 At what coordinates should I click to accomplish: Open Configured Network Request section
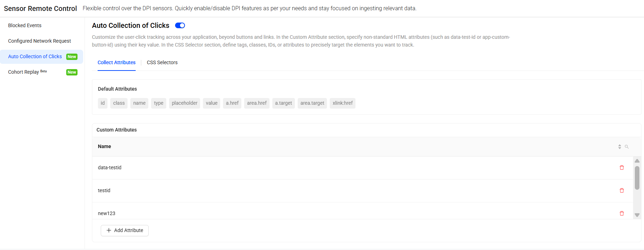[39, 41]
